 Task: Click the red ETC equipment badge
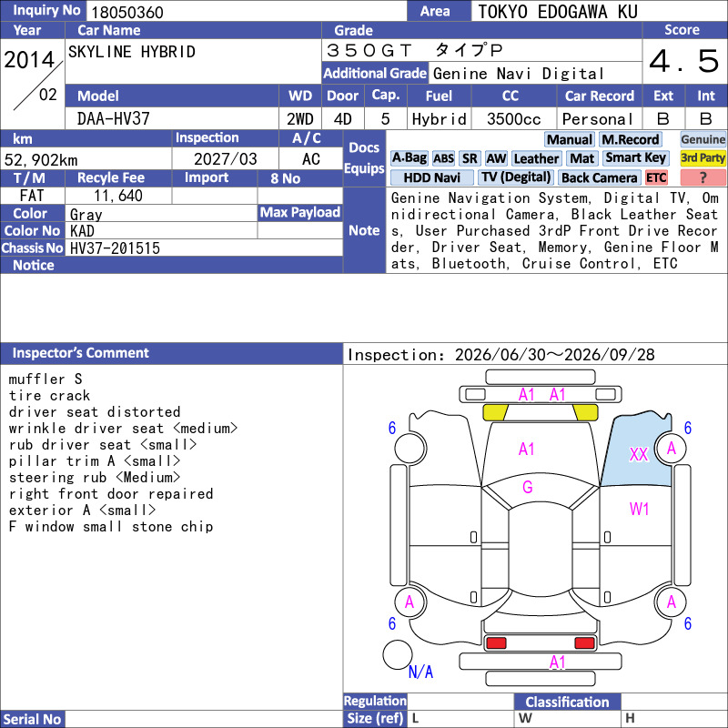click(x=655, y=177)
